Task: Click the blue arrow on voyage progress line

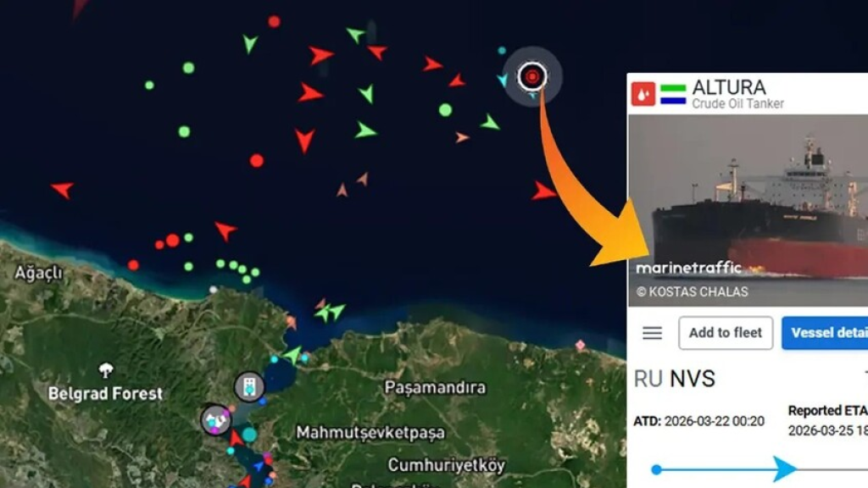Action: pyautogui.click(x=785, y=469)
